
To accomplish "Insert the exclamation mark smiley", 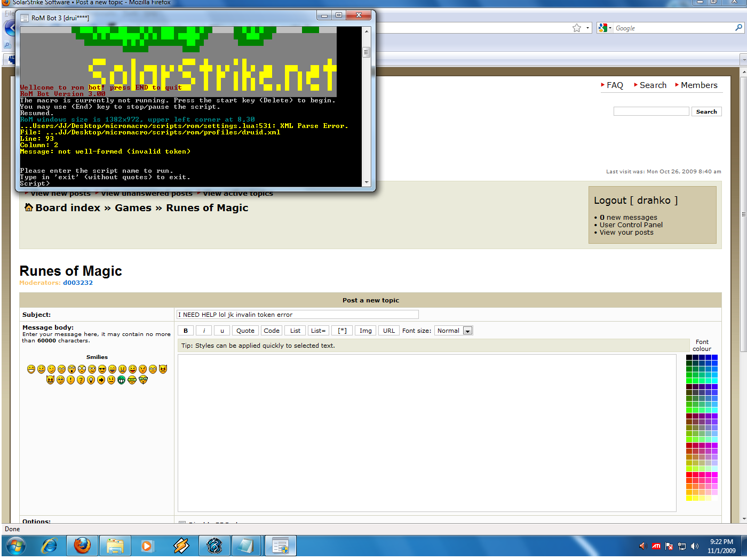I will (70, 380).
